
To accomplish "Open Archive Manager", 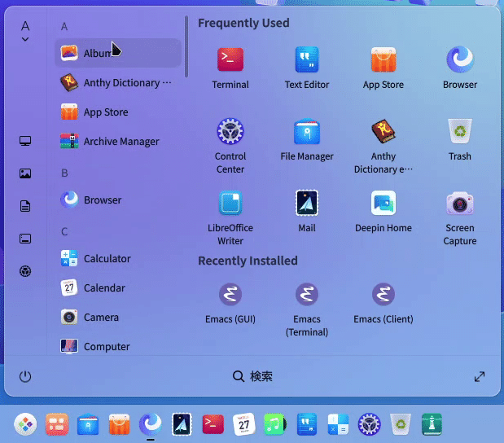I will (x=118, y=141).
